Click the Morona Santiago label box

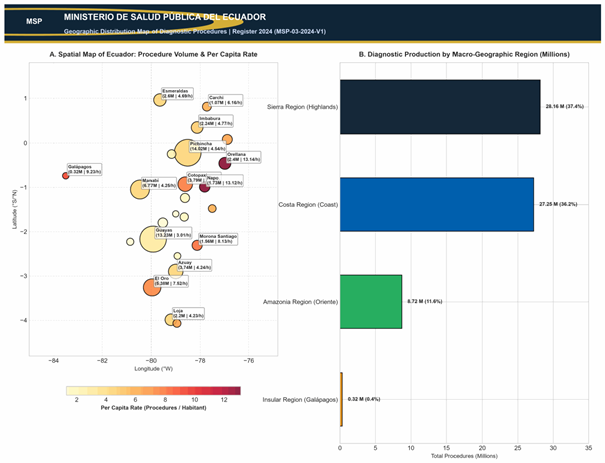point(218,239)
